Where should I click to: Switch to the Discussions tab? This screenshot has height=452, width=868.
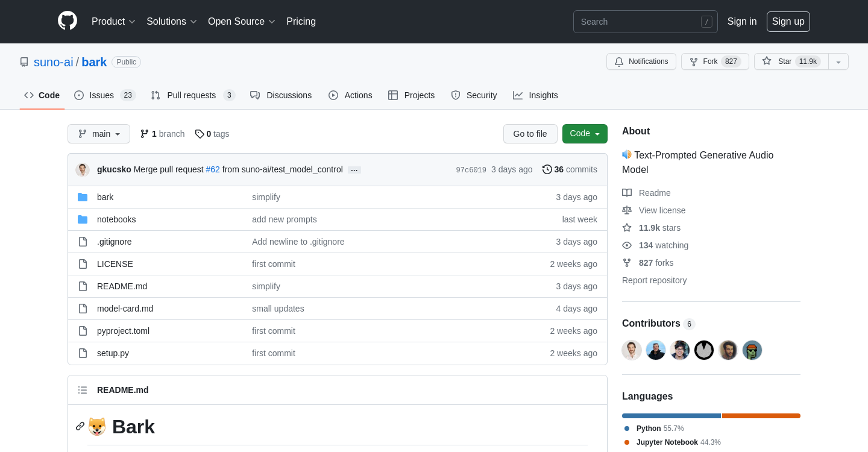click(x=281, y=95)
